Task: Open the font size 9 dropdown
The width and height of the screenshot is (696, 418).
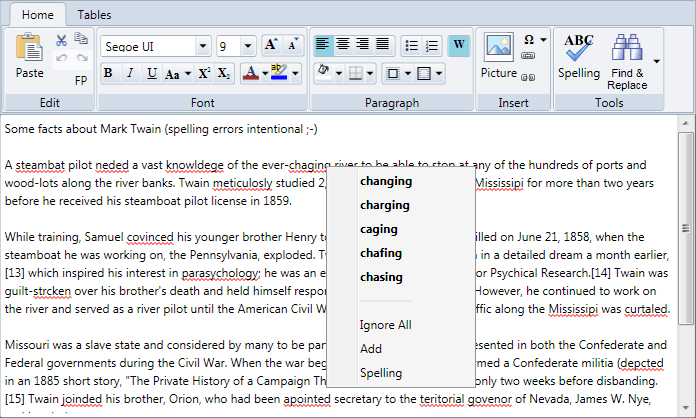Action: tap(248, 46)
